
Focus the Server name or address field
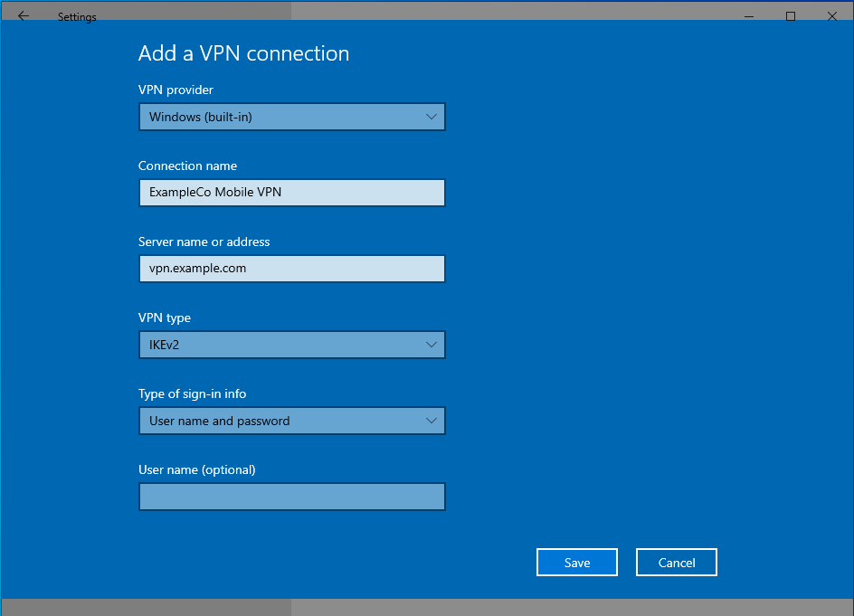[x=291, y=269]
